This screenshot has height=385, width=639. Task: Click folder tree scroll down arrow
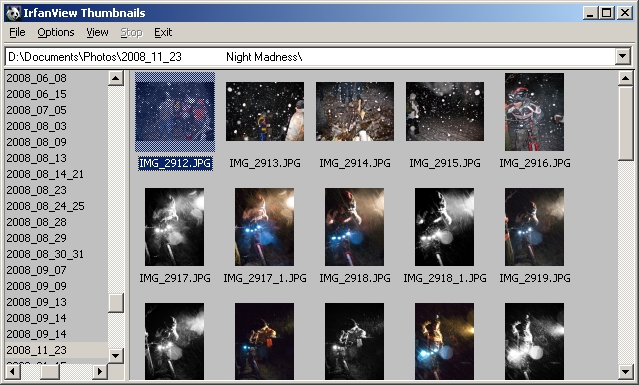116,356
